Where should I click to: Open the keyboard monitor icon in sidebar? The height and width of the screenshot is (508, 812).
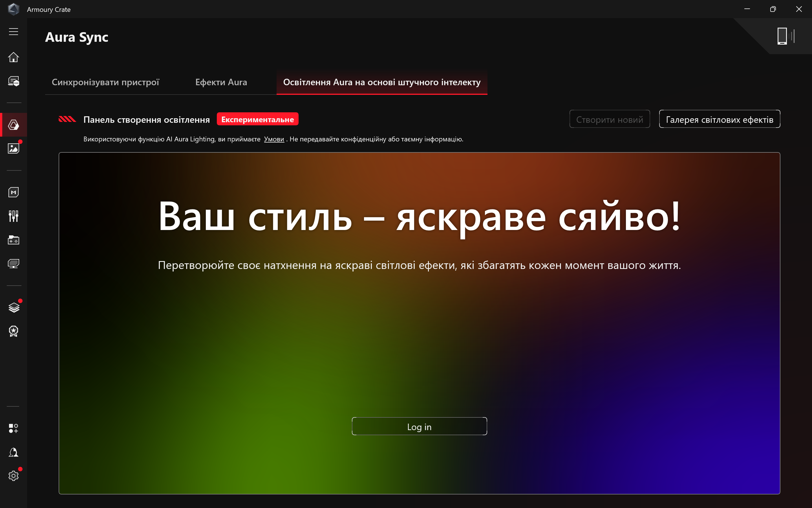pyautogui.click(x=14, y=264)
